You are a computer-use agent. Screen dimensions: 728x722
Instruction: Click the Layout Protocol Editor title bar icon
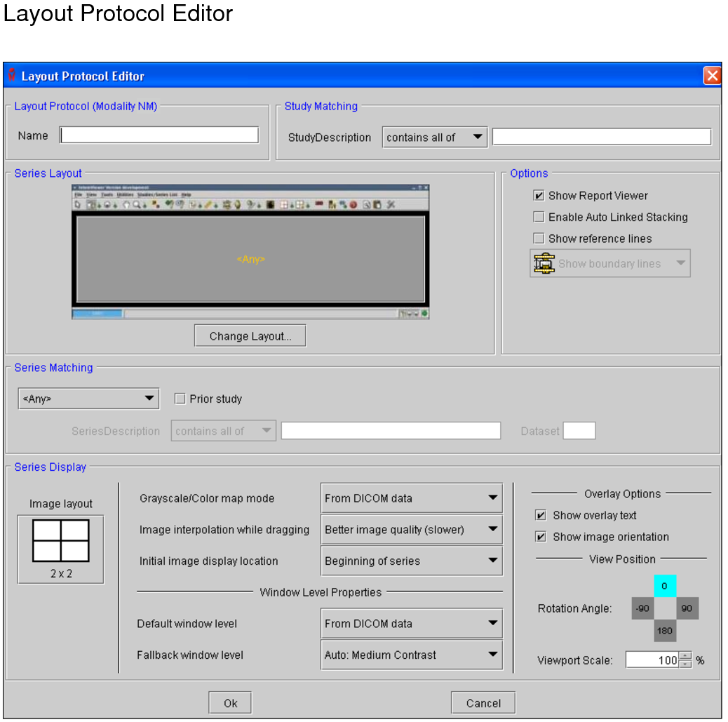11,76
